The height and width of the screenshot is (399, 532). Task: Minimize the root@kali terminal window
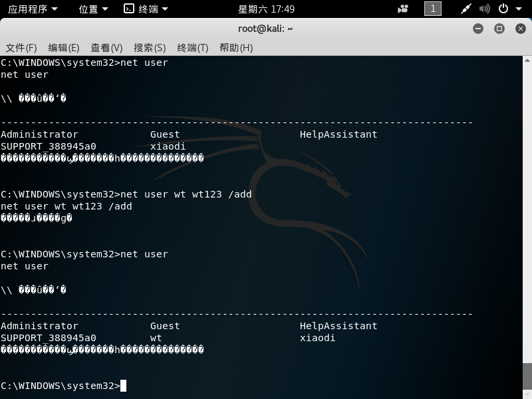tap(478, 29)
